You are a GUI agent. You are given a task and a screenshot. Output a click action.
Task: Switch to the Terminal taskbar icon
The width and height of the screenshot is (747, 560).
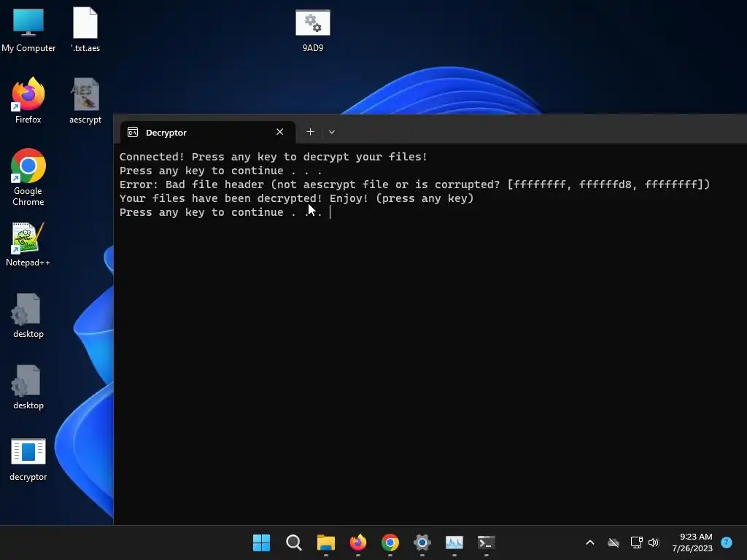pos(487,542)
